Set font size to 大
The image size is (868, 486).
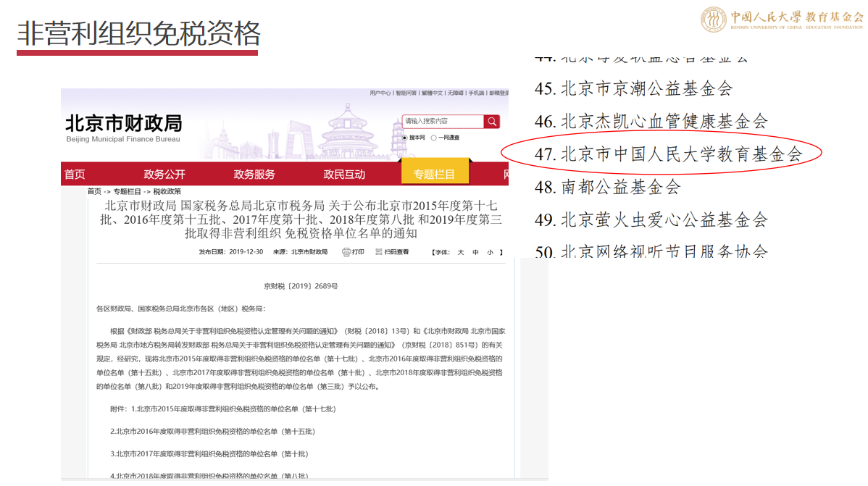(460, 252)
